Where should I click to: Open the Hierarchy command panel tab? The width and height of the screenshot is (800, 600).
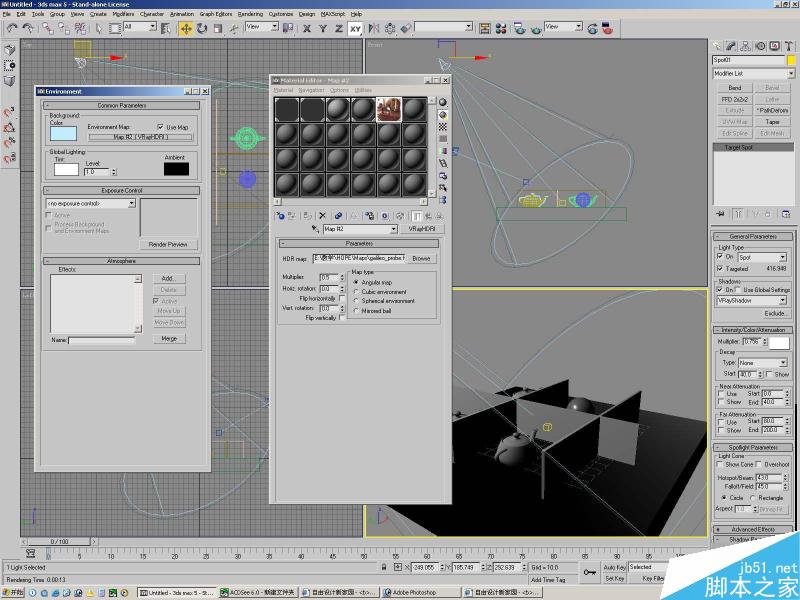745,46
